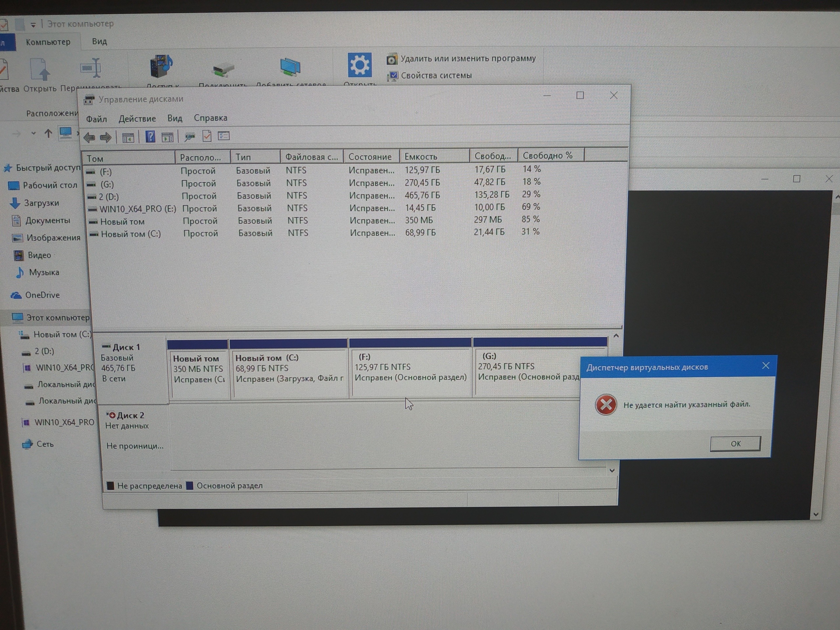The width and height of the screenshot is (840, 630).
Task: Click the Основной раздел blue legend swatch
Action: [190, 486]
